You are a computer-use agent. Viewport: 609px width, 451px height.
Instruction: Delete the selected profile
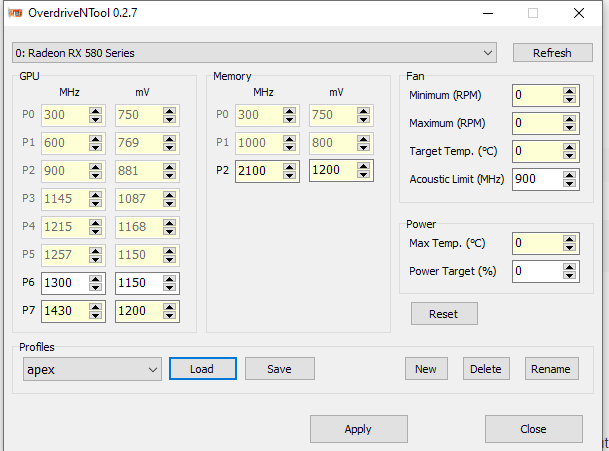(486, 369)
